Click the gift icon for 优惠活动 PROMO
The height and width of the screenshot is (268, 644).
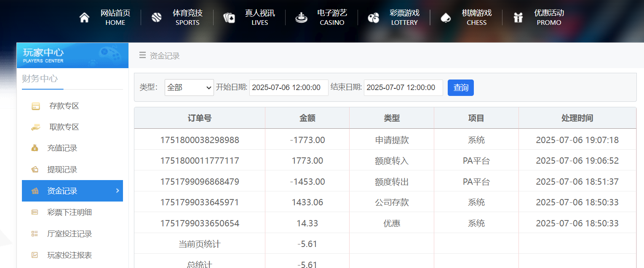[x=518, y=17]
